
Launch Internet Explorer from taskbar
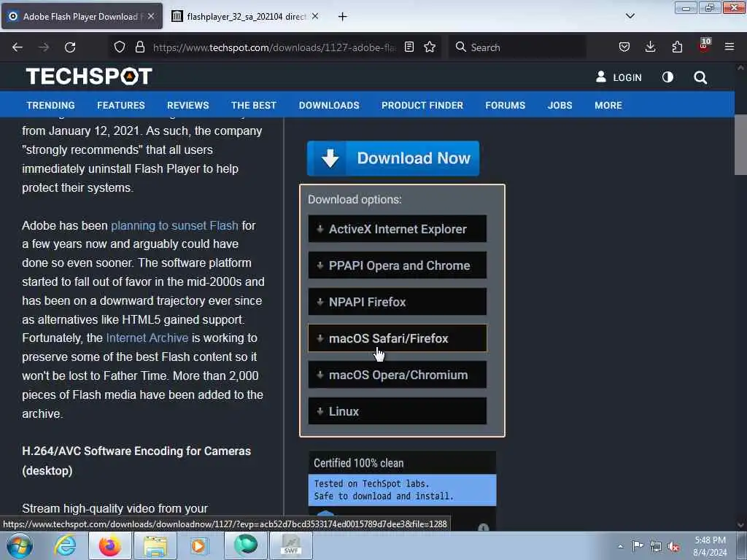(x=65, y=545)
